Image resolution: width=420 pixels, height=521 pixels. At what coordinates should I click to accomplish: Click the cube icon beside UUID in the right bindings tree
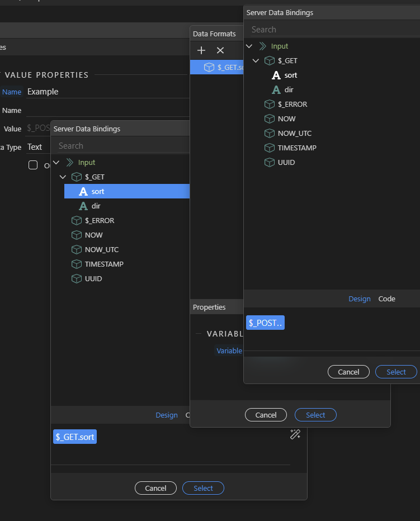pos(269,162)
